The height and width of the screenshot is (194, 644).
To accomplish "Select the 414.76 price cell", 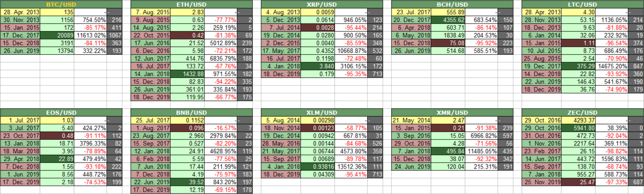I will [x=188, y=59].
